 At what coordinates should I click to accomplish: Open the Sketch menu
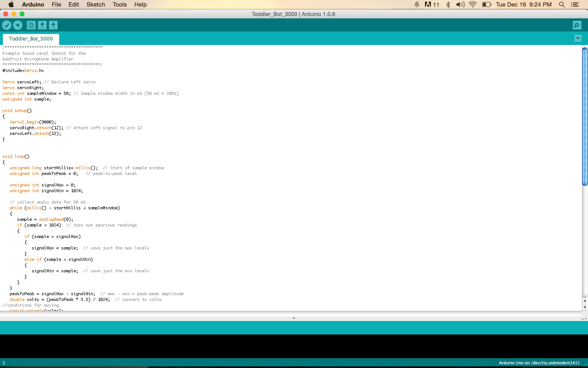point(96,5)
